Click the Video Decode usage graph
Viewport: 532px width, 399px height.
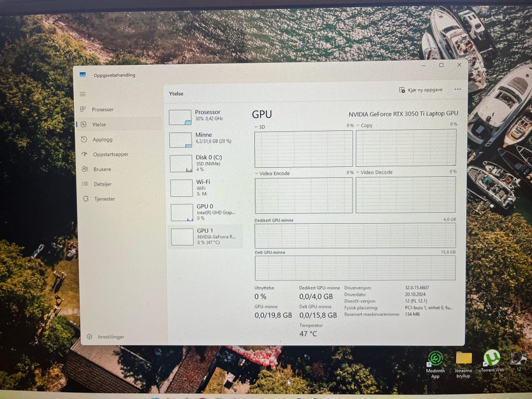[406, 195]
